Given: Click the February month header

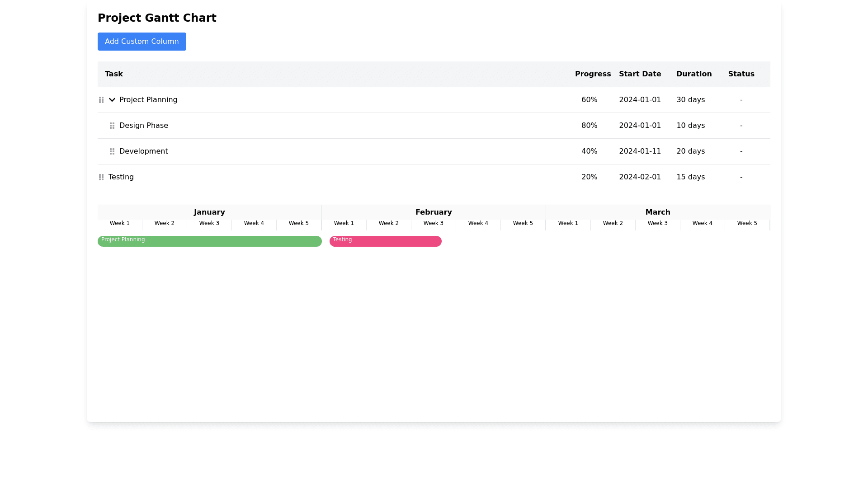Looking at the screenshot, I should (x=434, y=212).
